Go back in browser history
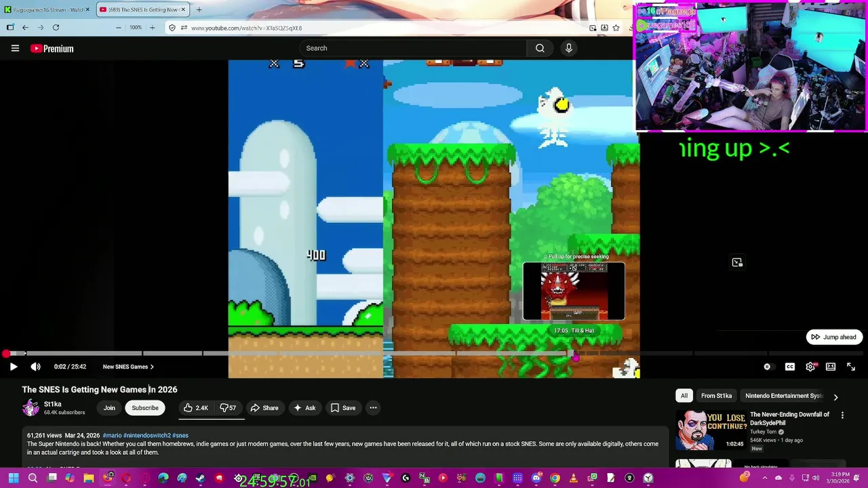 coord(25,28)
